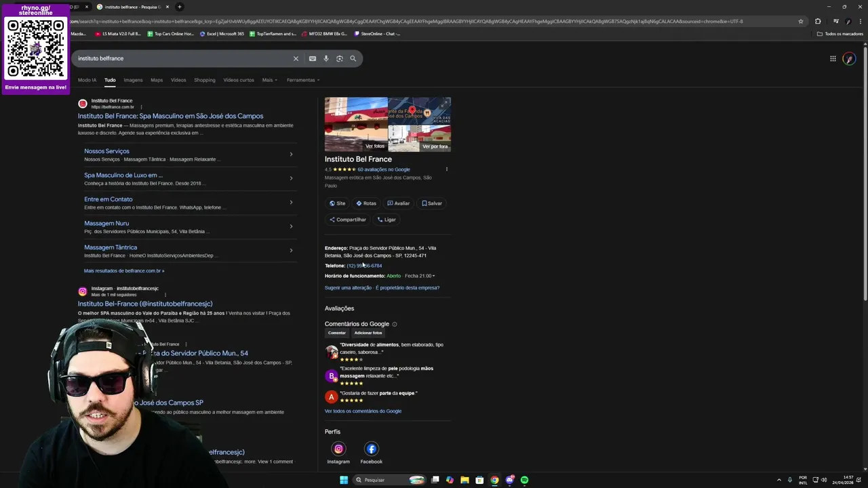Screen dimensions: 868x488
Task: Open Copilot icon in taskbar
Action: 450,480
